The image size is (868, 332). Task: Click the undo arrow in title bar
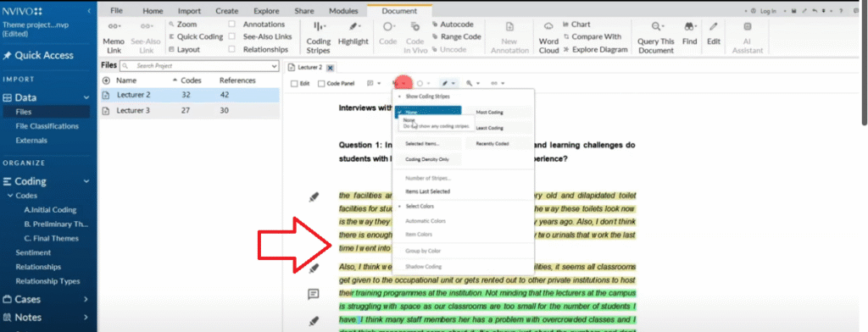click(814, 10)
